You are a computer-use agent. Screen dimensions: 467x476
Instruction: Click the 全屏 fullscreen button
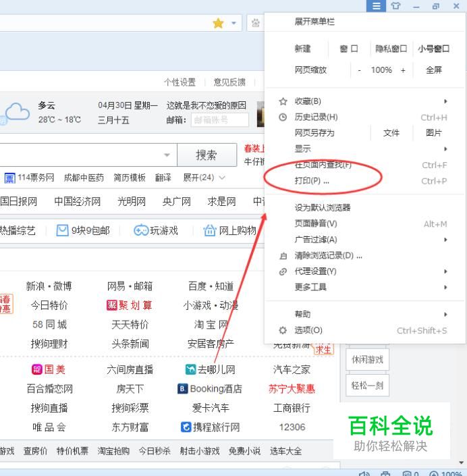tap(434, 70)
